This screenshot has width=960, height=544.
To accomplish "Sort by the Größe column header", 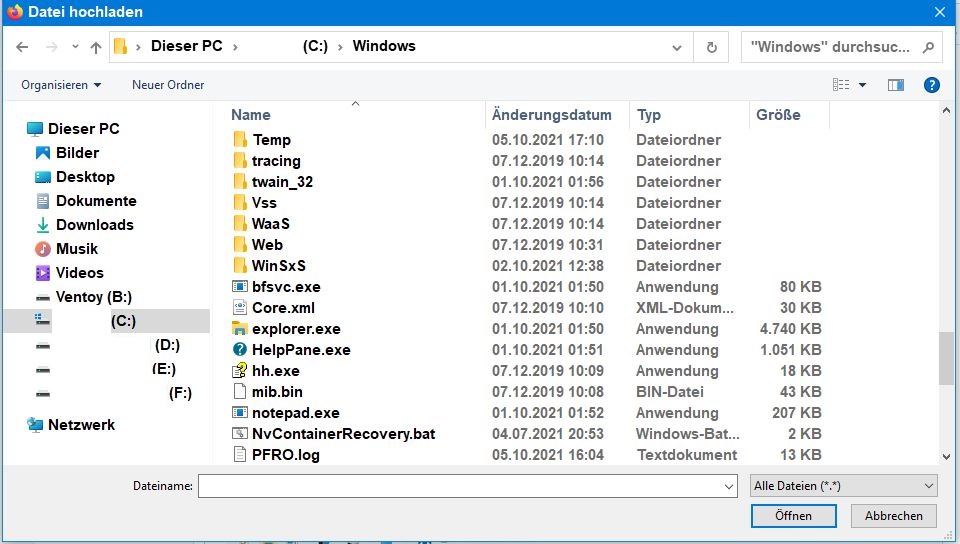I will pos(778,114).
